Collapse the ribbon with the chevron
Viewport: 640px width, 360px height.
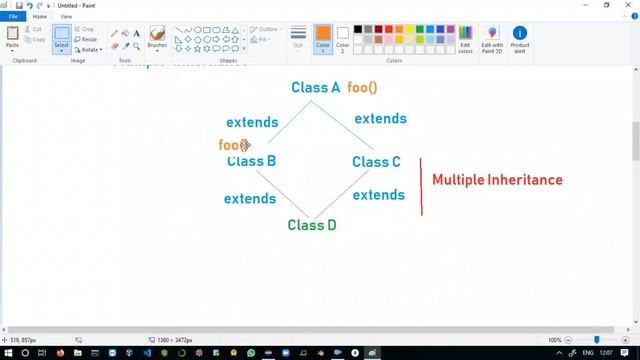click(624, 16)
